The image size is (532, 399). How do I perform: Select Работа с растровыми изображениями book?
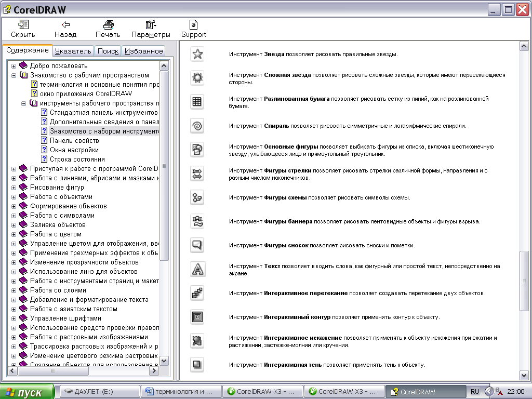[89, 337]
